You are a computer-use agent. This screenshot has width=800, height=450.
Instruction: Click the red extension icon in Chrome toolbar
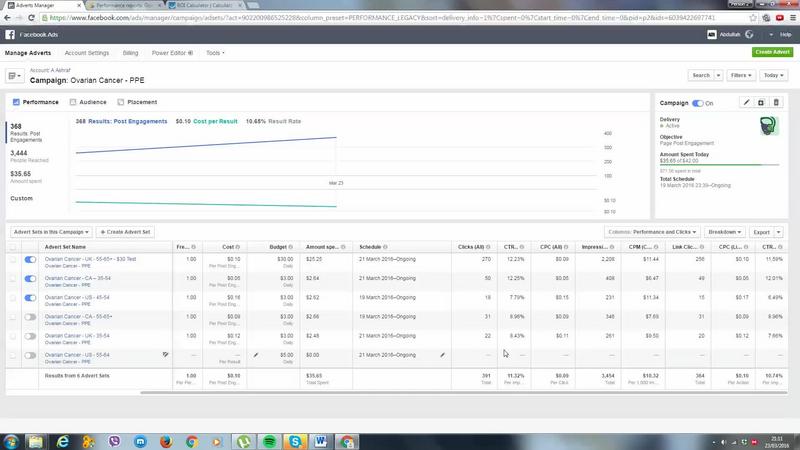[x=780, y=18]
